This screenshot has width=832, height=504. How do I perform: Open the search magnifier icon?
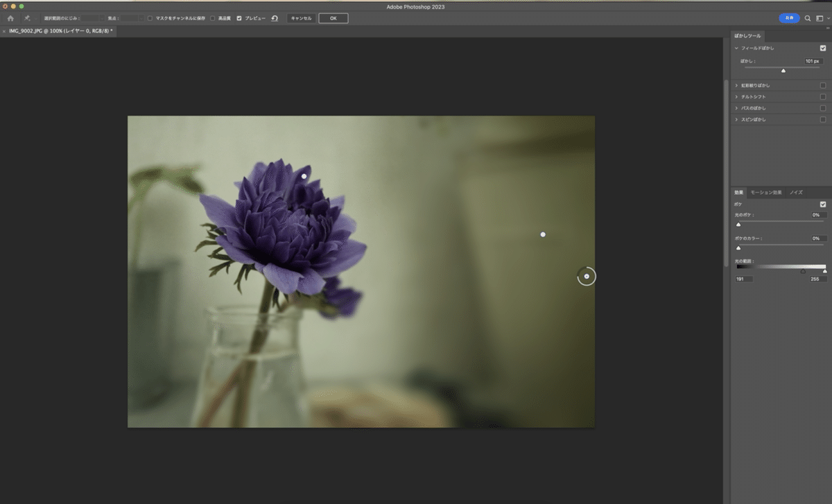[x=808, y=18]
